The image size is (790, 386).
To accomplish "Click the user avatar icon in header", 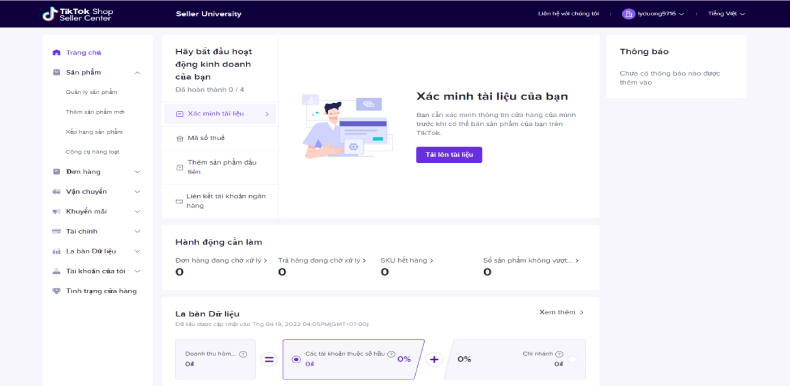I will pyautogui.click(x=628, y=14).
